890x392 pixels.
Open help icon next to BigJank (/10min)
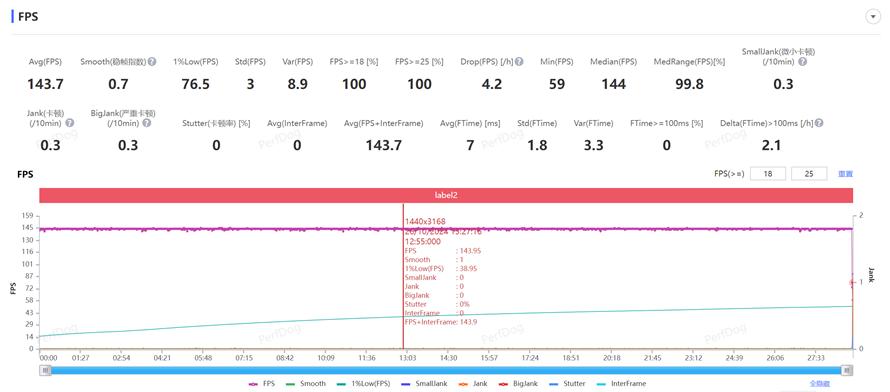tap(146, 123)
